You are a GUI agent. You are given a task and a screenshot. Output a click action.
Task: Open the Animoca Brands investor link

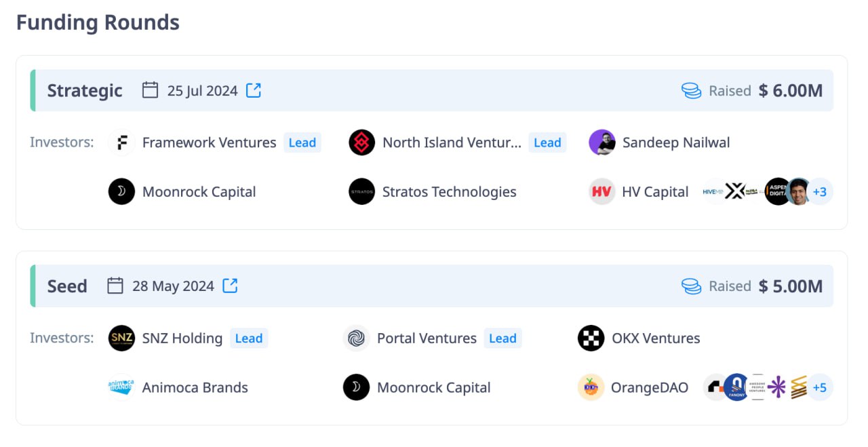(195, 388)
